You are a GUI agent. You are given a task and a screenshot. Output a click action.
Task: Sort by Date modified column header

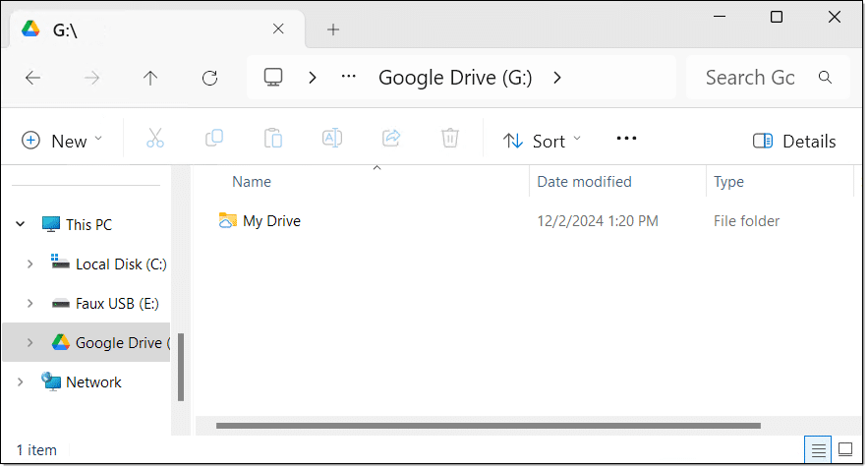tap(584, 181)
